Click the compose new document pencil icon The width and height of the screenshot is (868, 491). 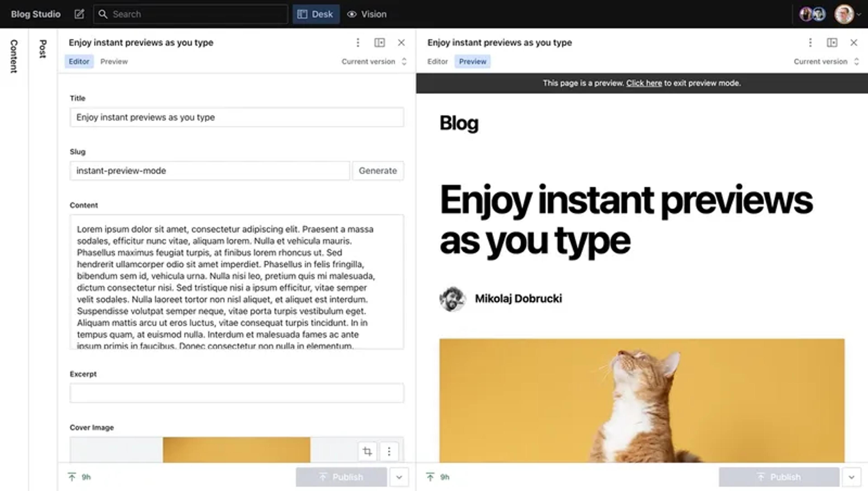[79, 14]
